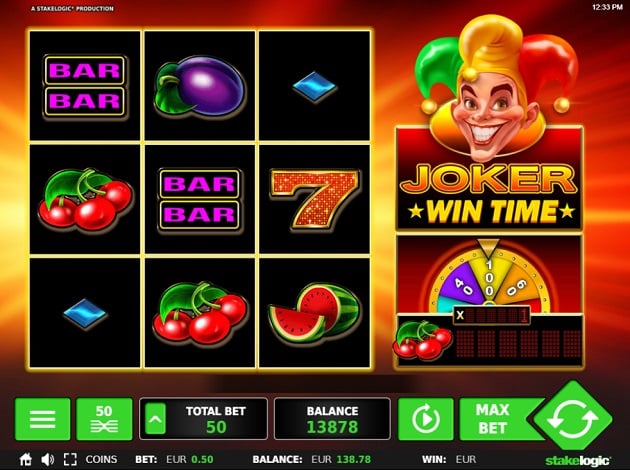The width and height of the screenshot is (630, 470).
Task: Open the stakelogic brand link
Action: point(578,460)
